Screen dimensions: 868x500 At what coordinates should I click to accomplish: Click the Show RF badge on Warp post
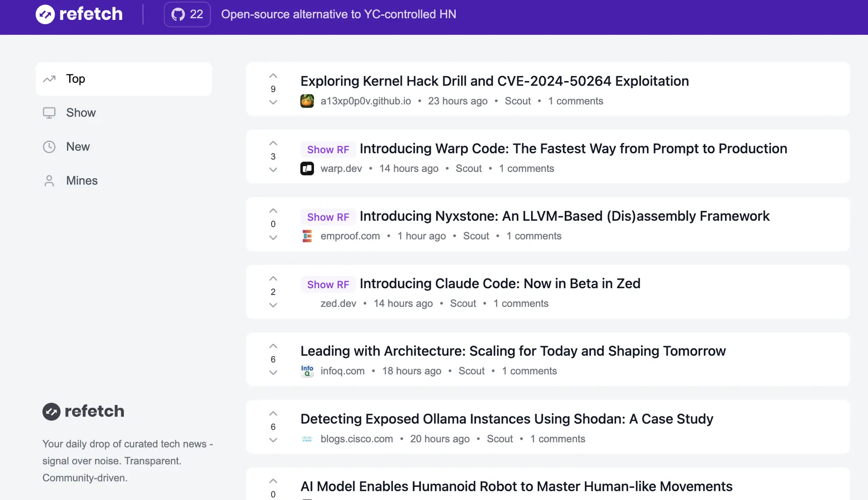pos(328,149)
